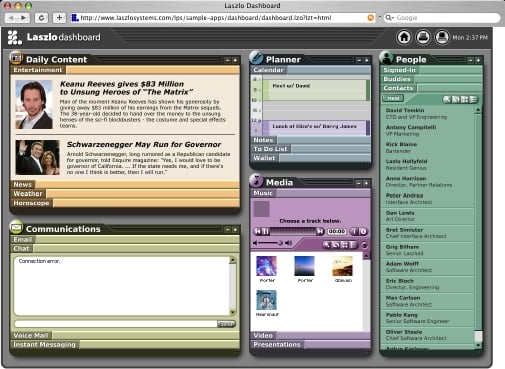Add bookmark with the plus button
The image size is (505, 369).
pyautogui.click(x=59, y=18)
